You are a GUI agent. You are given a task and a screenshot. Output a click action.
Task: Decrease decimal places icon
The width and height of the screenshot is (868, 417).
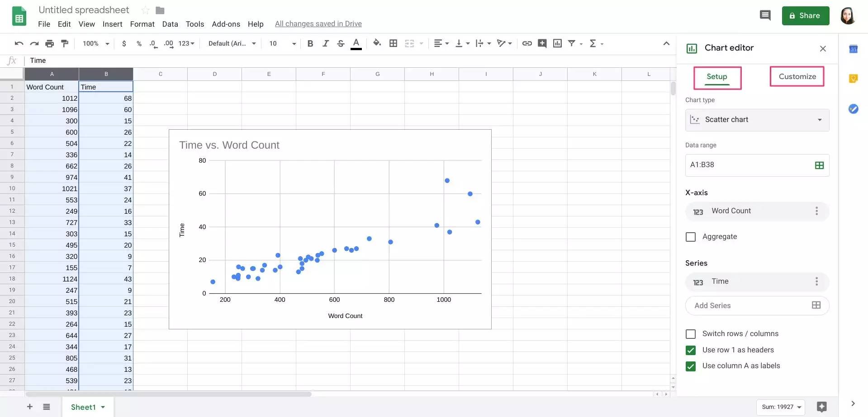click(153, 43)
